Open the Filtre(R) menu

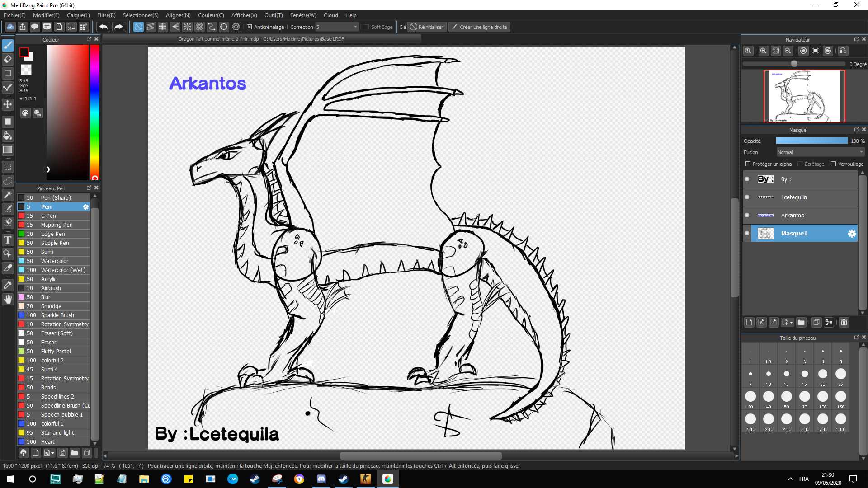tap(106, 15)
